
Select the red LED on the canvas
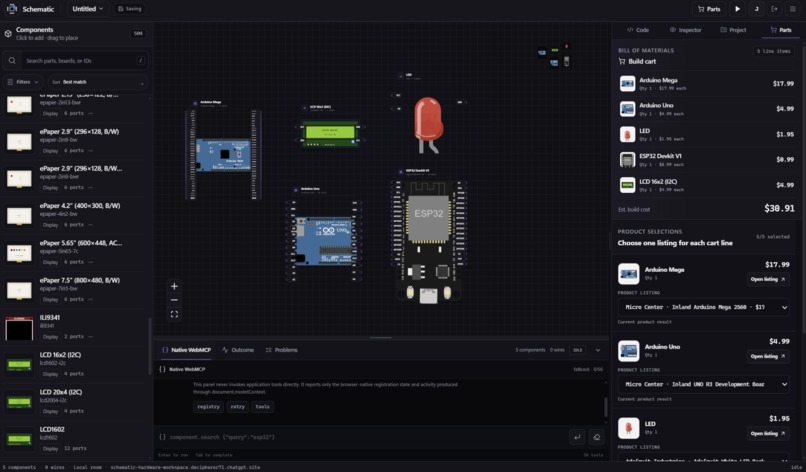(428, 125)
